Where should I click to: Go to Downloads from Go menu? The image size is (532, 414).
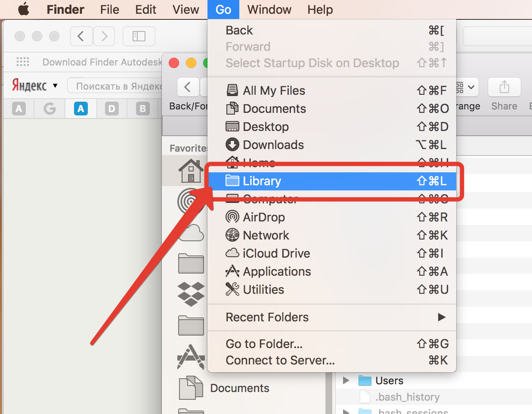[x=332, y=145]
